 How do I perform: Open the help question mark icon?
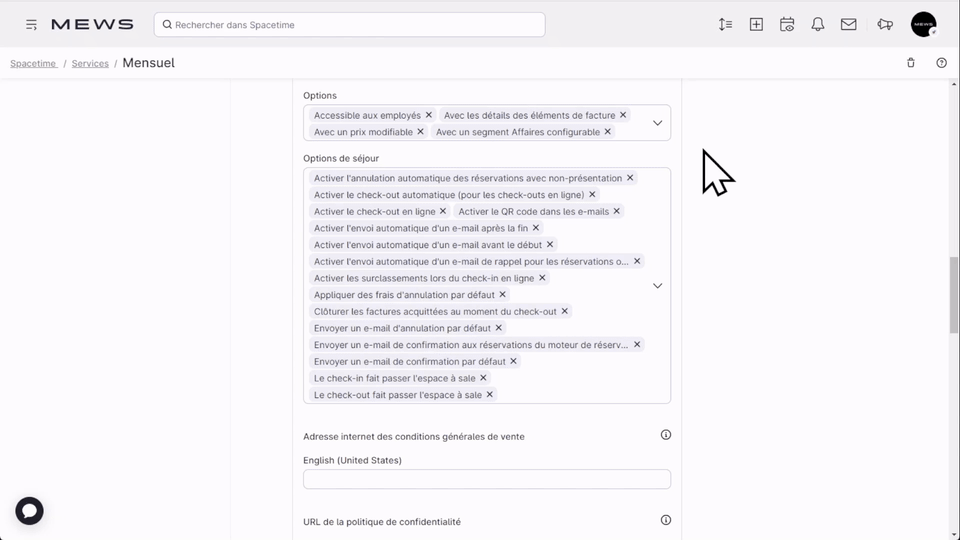point(941,63)
